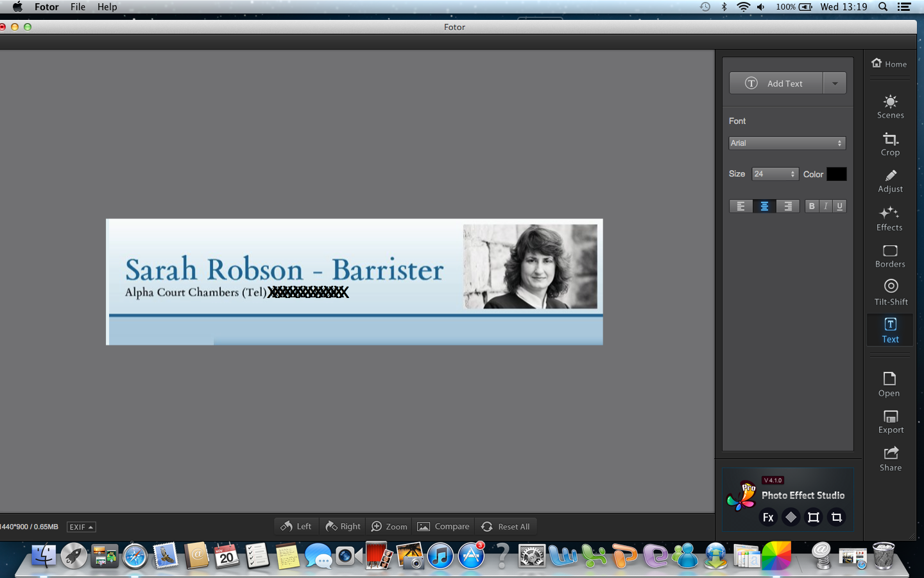Rotate image Right
924x578 pixels.
click(x=343, y=527)
